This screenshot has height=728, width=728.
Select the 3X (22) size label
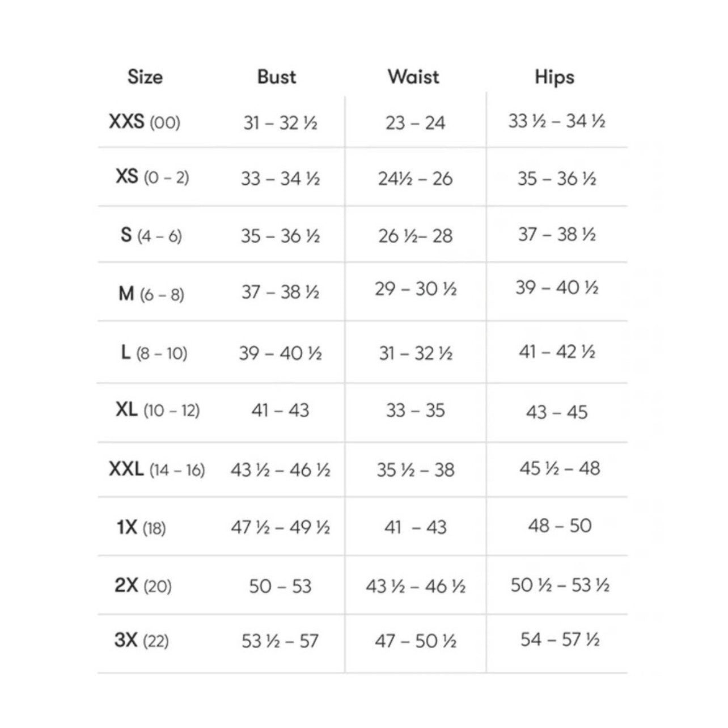(142, 641)
